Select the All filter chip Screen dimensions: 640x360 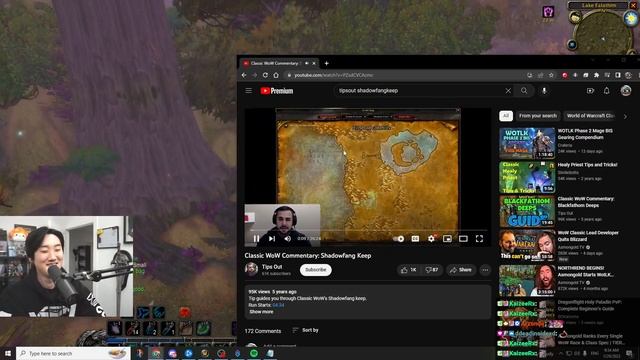pos(506,116)
